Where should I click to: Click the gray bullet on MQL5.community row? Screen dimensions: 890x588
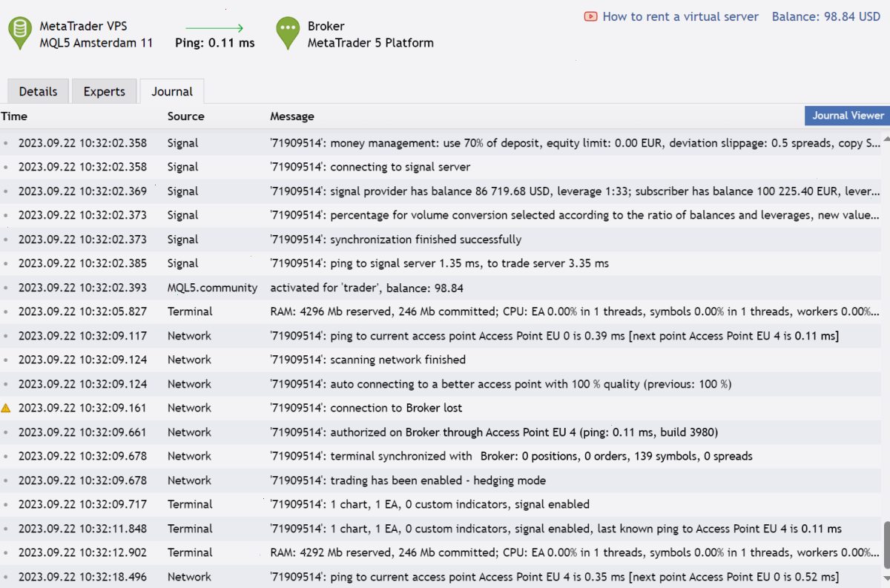tap(6, 288)
